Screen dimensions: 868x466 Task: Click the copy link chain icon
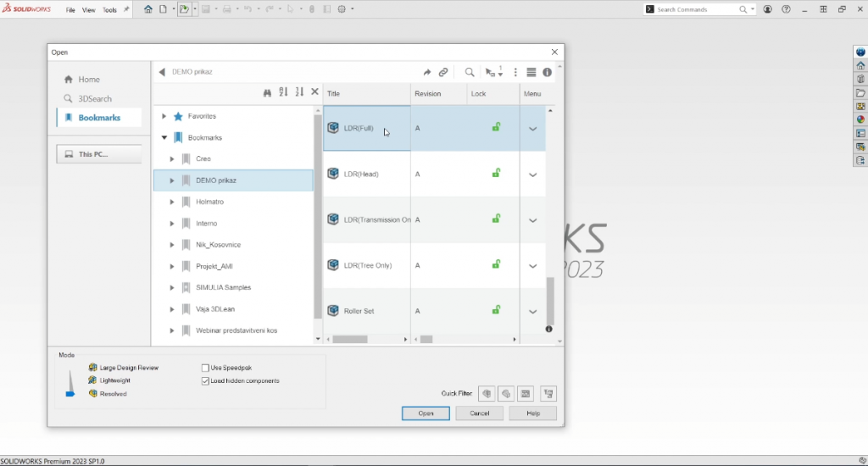pyautogui.click(x=443, y=73)
